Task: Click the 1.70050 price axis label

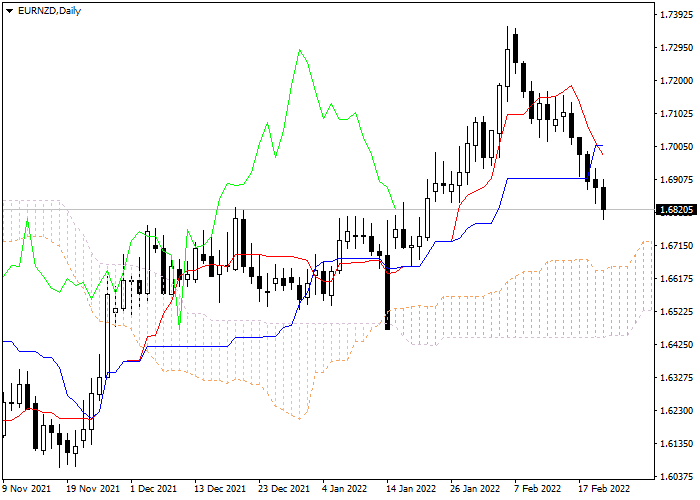Action: 671,147
